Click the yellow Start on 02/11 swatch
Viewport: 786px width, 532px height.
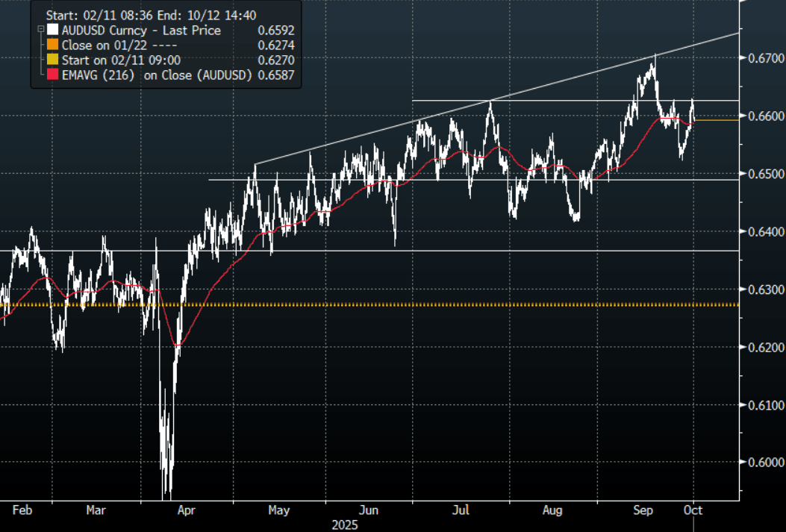coord(53,60)
